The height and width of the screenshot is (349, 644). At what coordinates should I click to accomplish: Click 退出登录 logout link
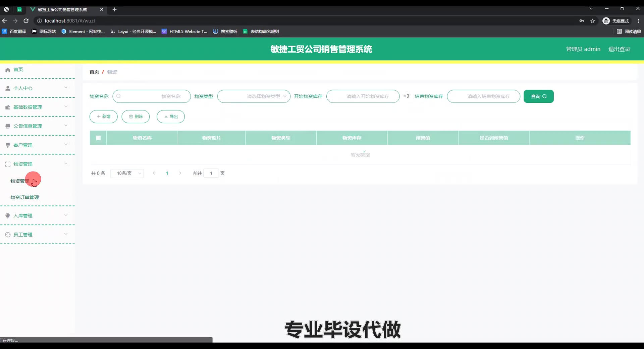pyautogui.click(x=619, y=49)
